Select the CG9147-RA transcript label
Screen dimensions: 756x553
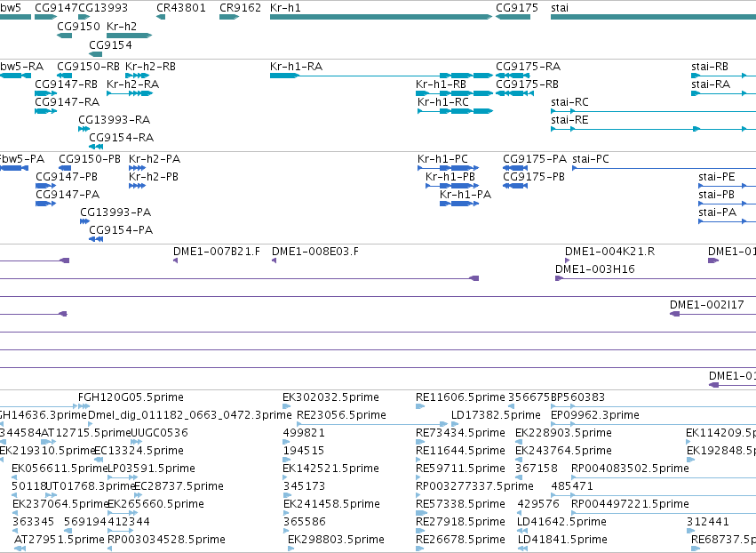tap(67, 102)
